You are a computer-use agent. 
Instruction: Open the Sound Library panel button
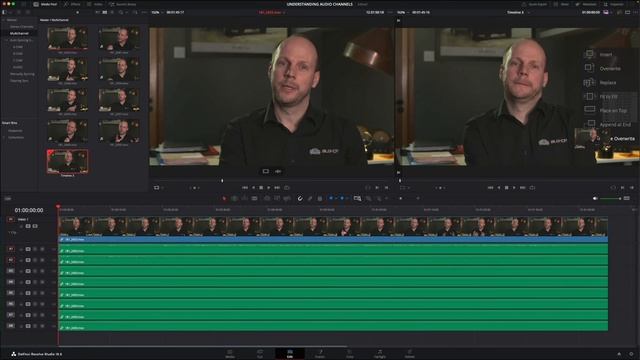(122, 4)
